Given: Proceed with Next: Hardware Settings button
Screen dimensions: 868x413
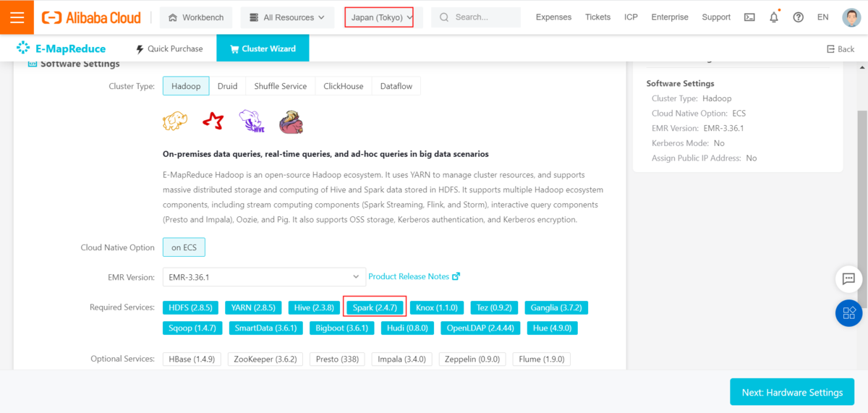Looking at the screenshot, I should [x=792, y=392].
